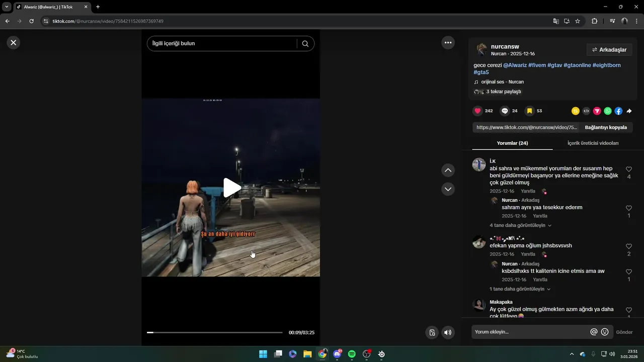Open the #gtav hashtag
This screenshot has height=362, width=644.
point(554,65)
